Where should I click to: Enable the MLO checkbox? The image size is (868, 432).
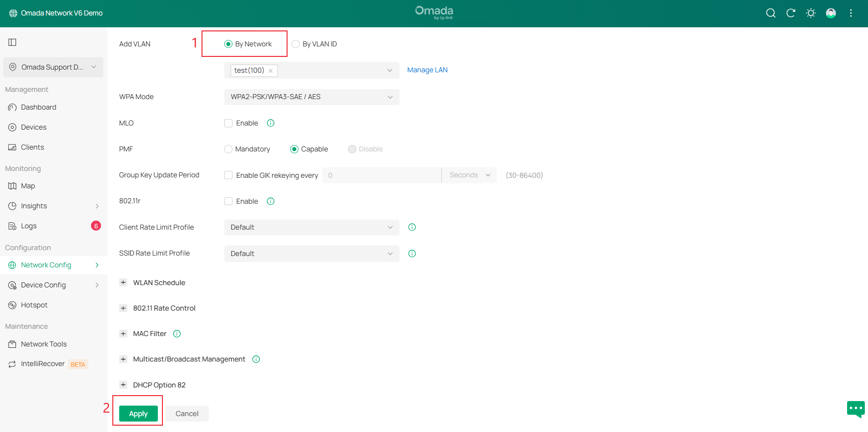point(228,123)
